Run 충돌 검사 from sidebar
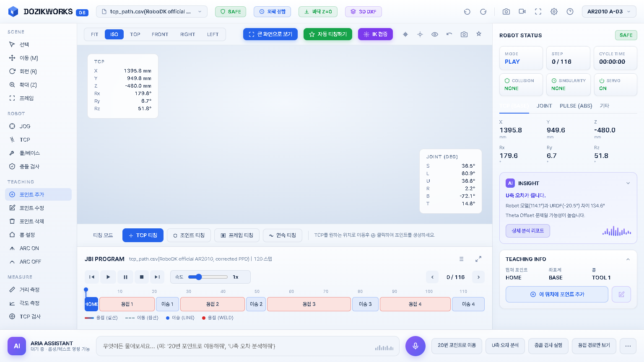The image size is (644, 362). [x=38, y=166]
